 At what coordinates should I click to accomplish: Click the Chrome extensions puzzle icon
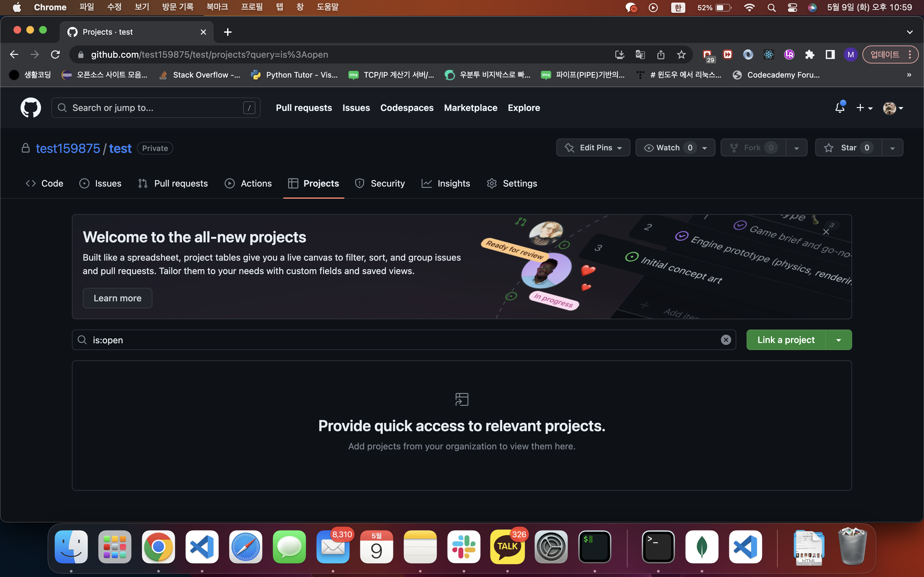click(x=809, y=54)
